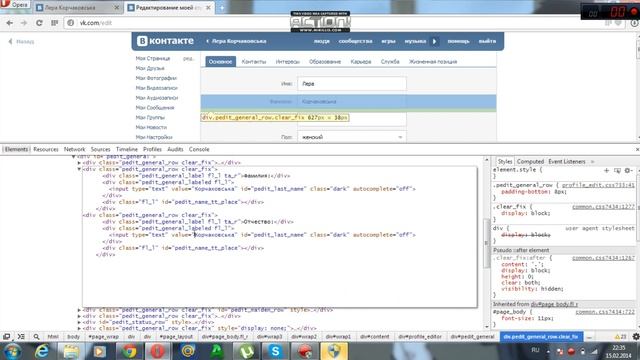640x360 pixels.
Task: Open the люди header link
Action: coord(322,41)
